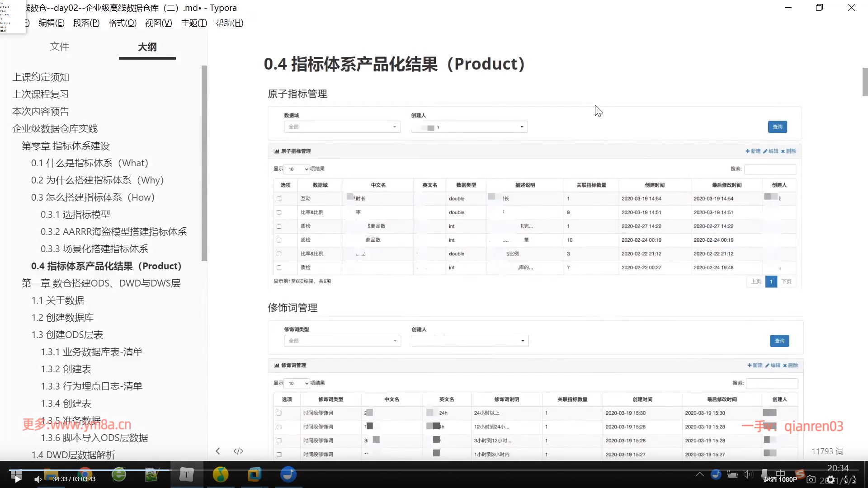Viewport: 868px width, 488px height.
Task: Select first 时间段修饰词 row checkbox
Action: 279,413
